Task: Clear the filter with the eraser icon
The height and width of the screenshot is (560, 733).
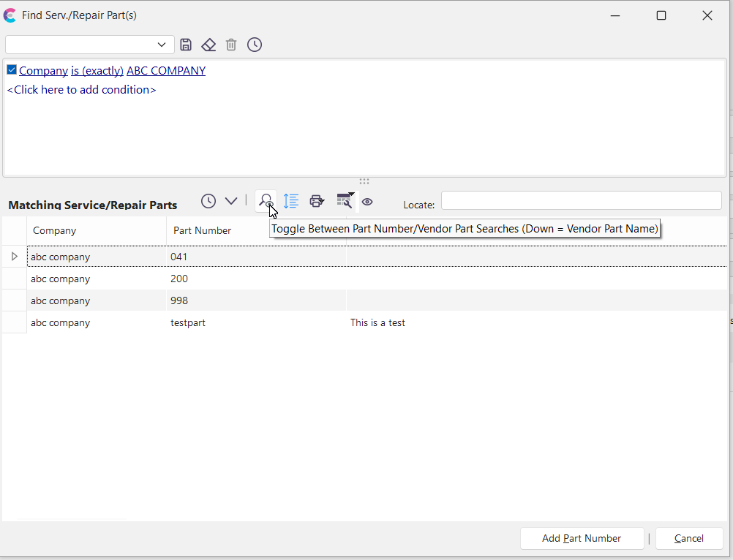Action: 208,45
